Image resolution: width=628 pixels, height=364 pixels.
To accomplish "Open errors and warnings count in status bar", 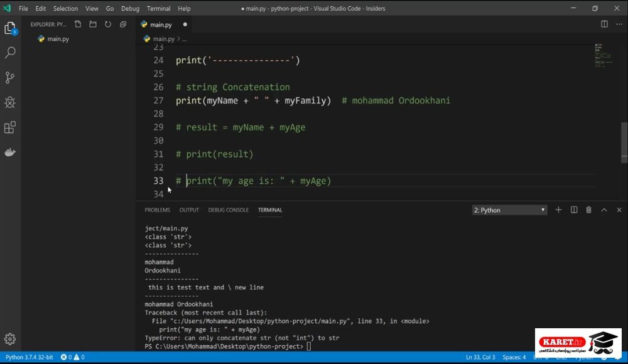I will 72,357.
